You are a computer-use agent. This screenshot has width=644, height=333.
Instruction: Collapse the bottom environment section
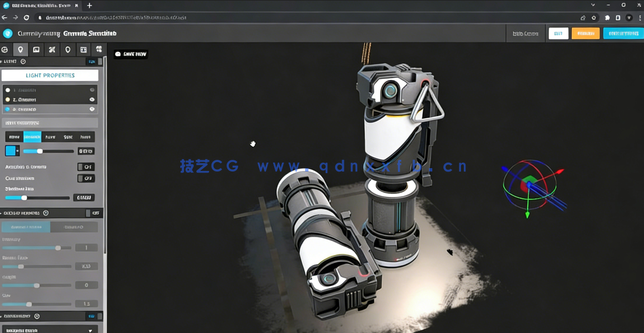point(33,316)
